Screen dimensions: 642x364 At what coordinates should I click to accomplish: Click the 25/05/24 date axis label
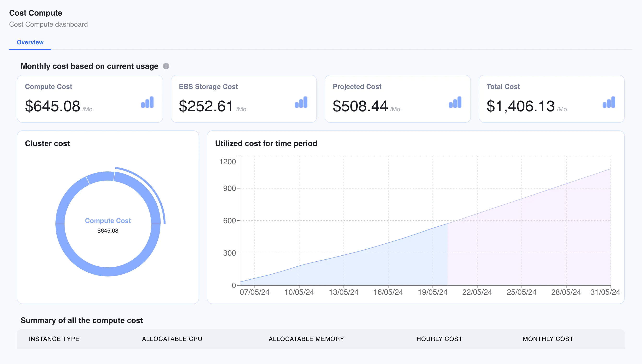pyautogui.click(x=522, y=292)
